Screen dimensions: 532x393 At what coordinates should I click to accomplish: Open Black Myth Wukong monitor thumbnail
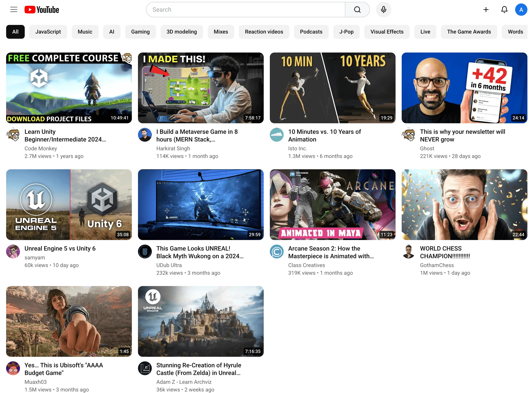(201, 205)
